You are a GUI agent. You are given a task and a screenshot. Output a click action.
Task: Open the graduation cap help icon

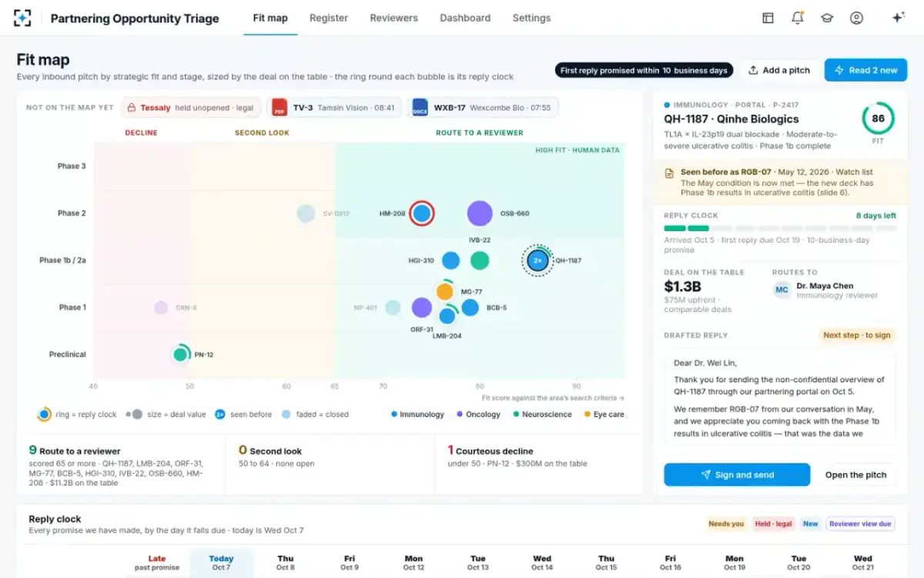click(x=827, y=18)
